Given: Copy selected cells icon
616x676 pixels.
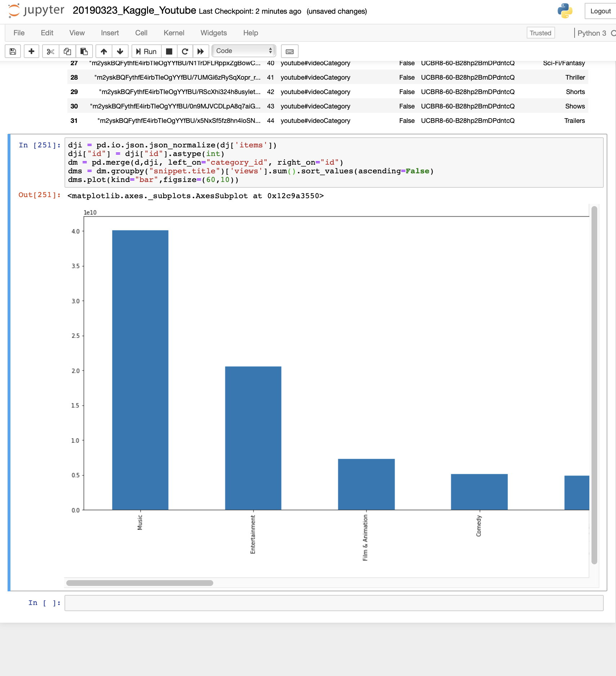Looking at the screenshot, I should click(x=67, y=51).
